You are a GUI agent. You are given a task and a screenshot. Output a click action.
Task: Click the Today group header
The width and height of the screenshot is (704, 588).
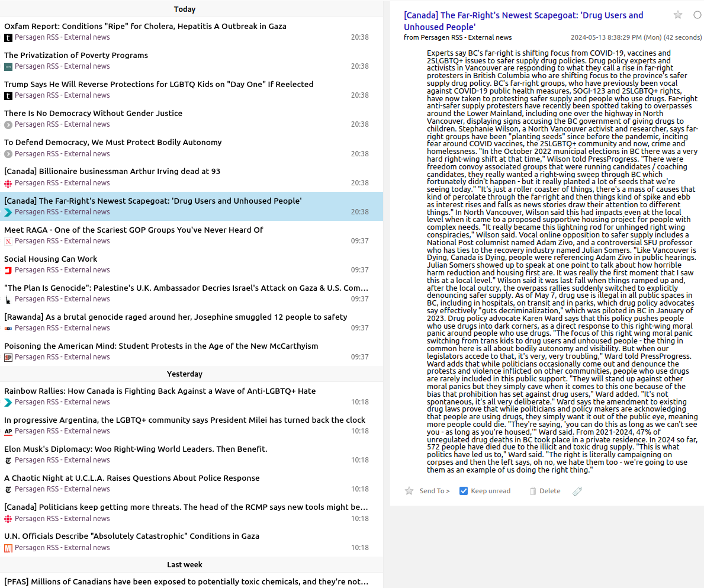click(185, 9)
